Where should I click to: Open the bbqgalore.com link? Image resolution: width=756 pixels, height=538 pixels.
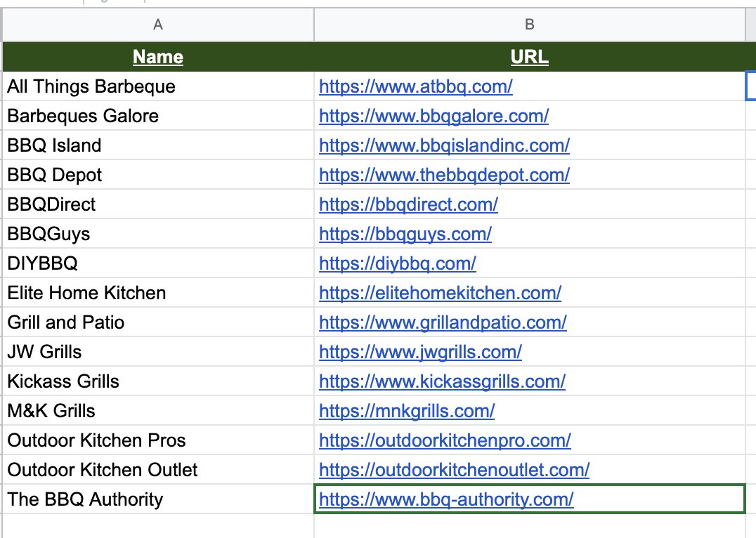(x=434, y=116)
